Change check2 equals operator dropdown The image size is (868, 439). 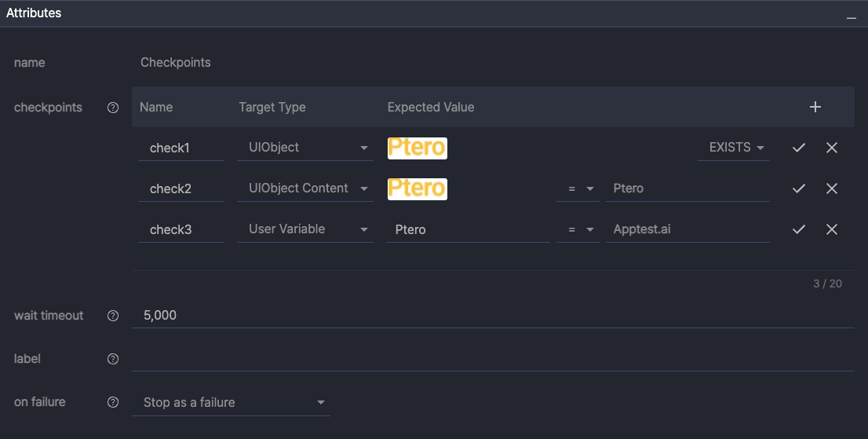(x=578, y=188)
